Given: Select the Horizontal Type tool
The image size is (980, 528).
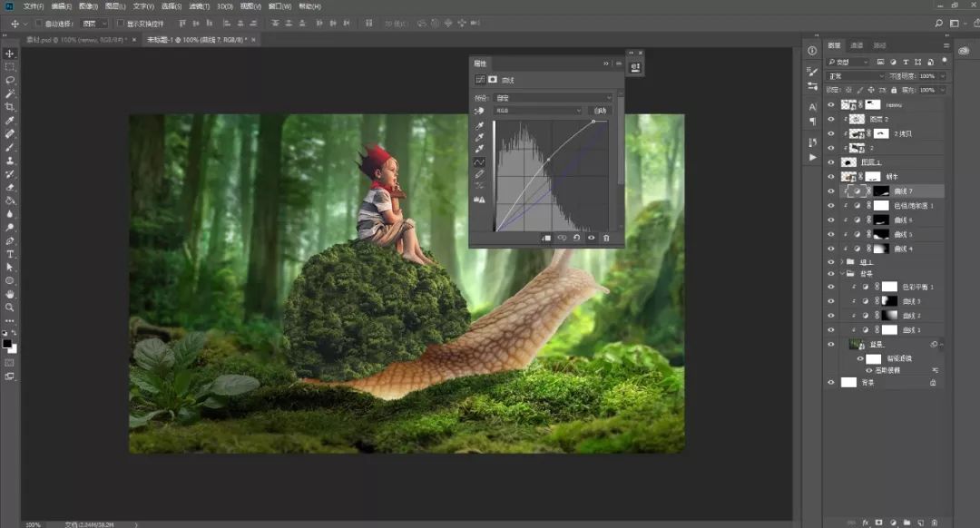Looking at the screenshot, I should 10,254.
